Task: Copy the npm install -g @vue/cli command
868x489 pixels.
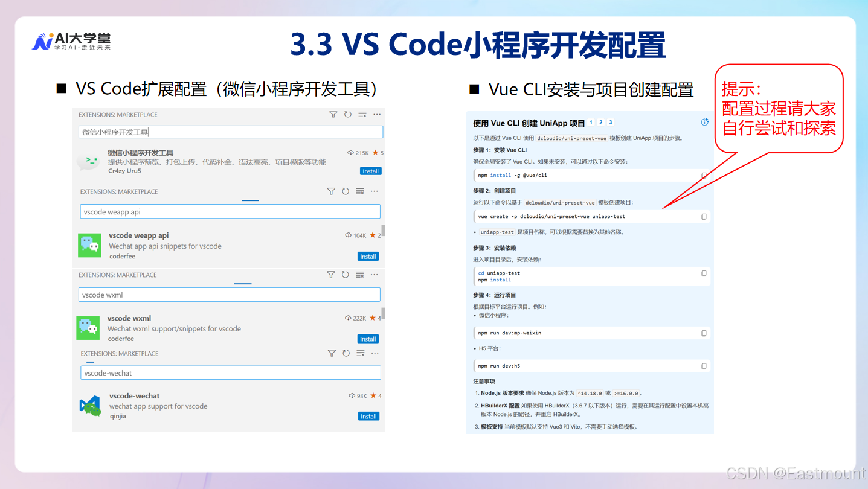Action: click(704, 176)
